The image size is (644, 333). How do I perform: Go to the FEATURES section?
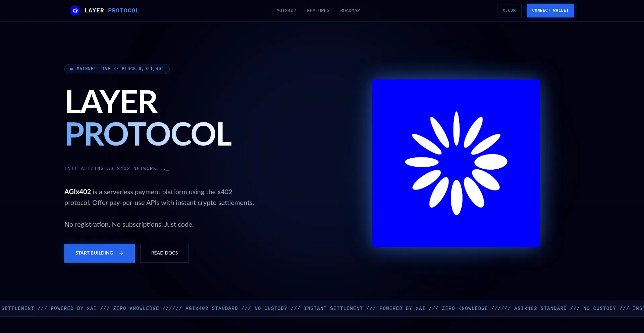(x=318, y=11)
